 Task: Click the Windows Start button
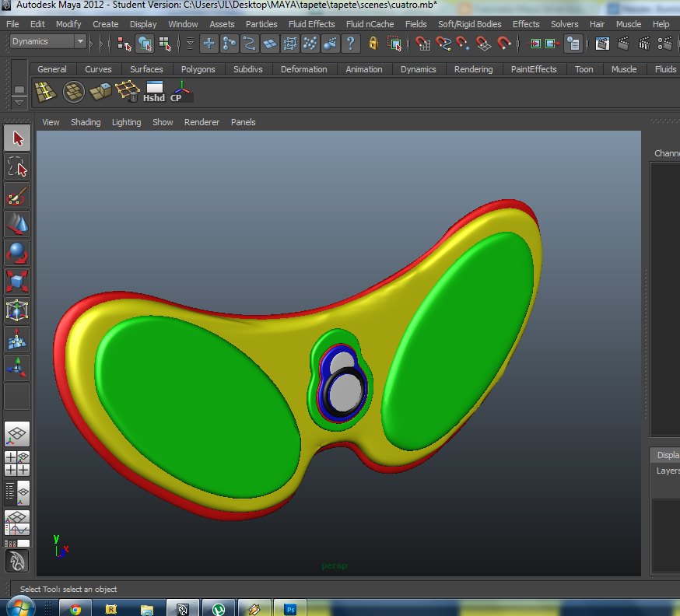pos(20,607)
